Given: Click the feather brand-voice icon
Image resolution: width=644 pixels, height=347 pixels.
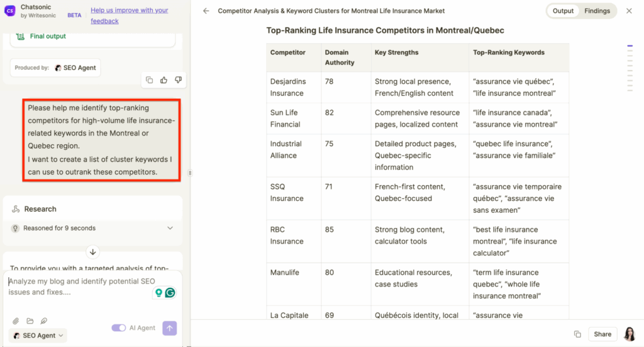Looking at the screenshot, I should pyautogui.click(x=43, y=321).
